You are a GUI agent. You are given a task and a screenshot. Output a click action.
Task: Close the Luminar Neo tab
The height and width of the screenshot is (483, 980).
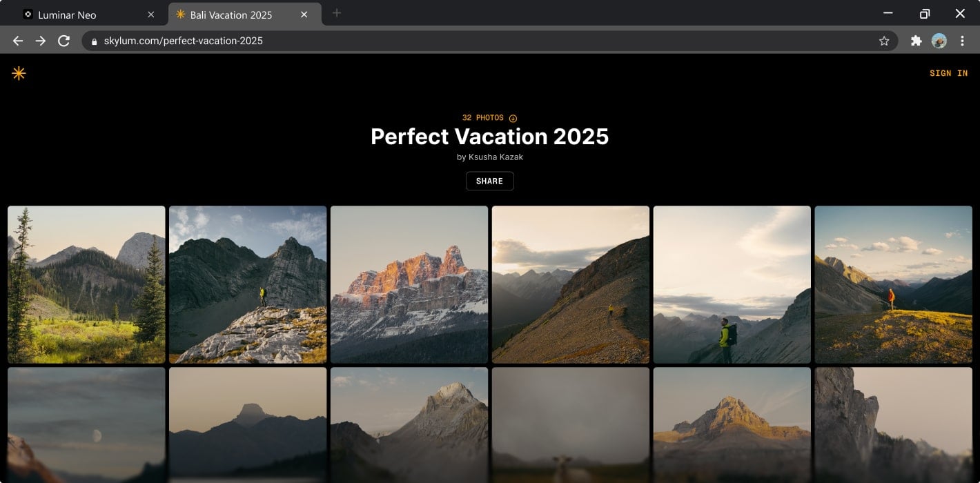click(x=151, y=14)
